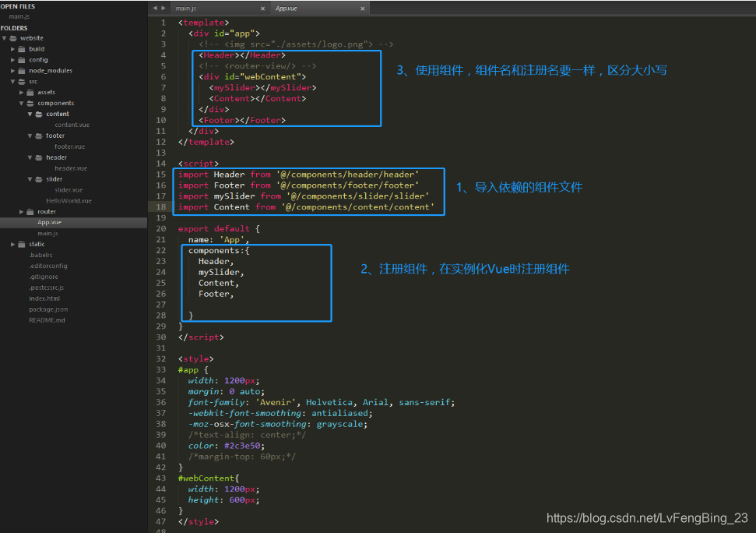Open main.js in the src folder
The image size is (756, 533).
tap(47, 234)
